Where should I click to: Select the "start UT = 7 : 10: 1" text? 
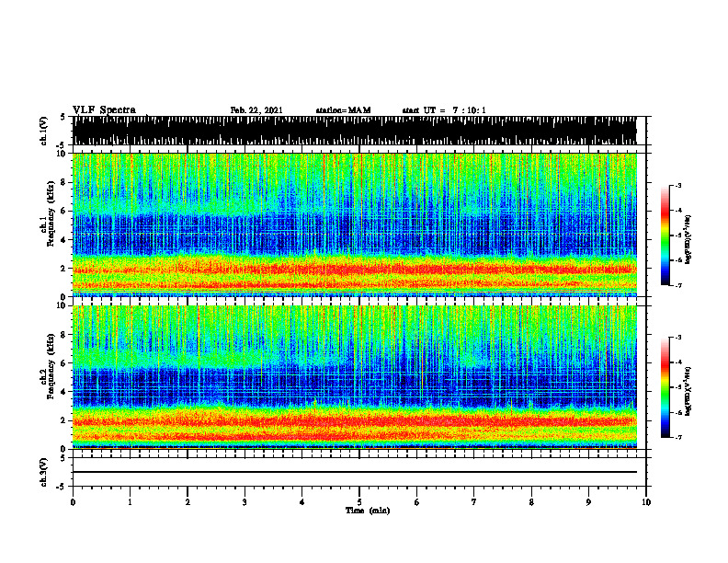[x=444, y=110]
